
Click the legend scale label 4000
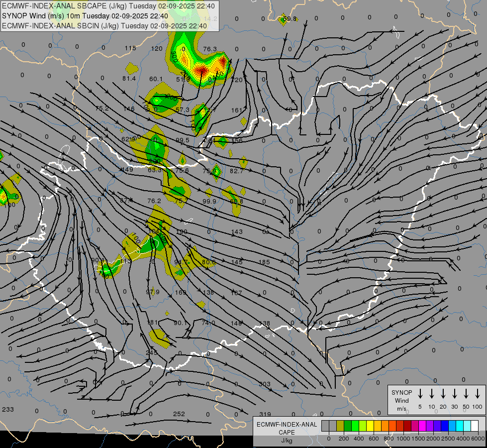463,439
